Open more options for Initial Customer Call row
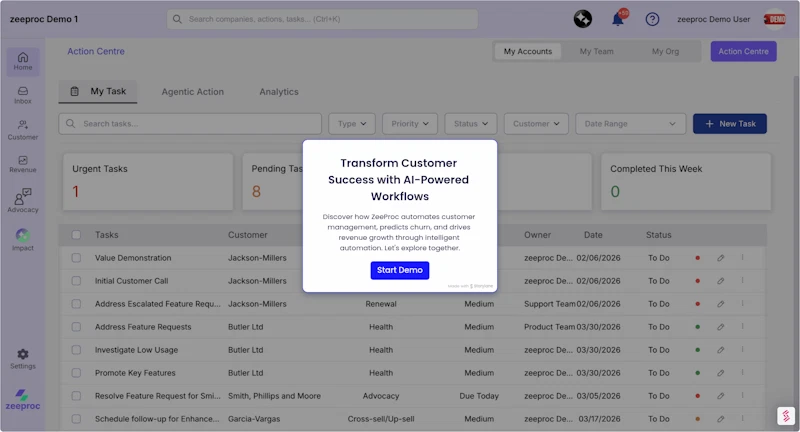 coord(742,281)
